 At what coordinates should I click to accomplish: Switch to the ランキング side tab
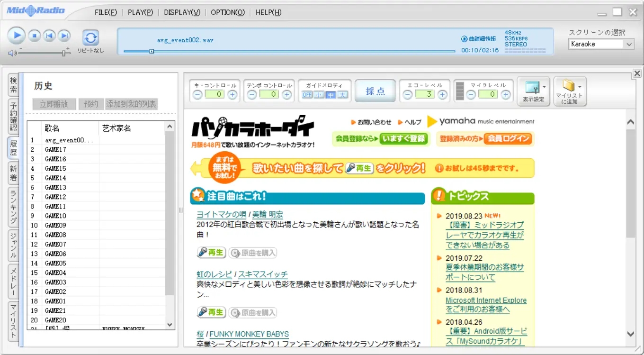(13, 207)
